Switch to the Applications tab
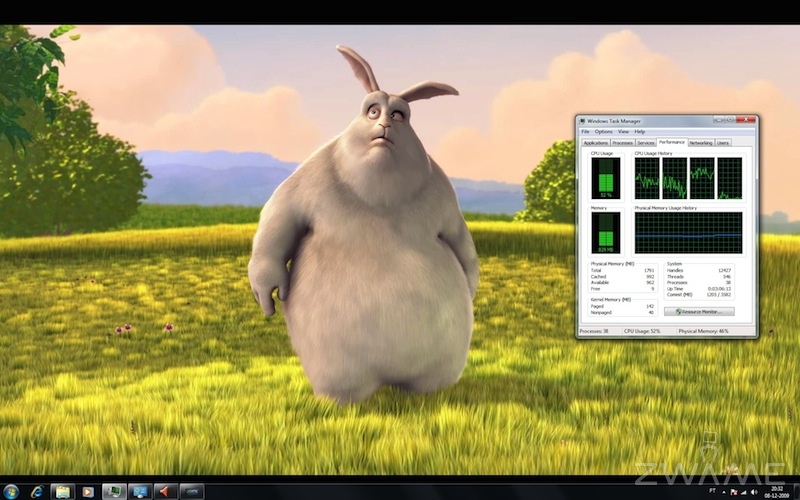The image size is (800, 500). click(x=595, y=143)
